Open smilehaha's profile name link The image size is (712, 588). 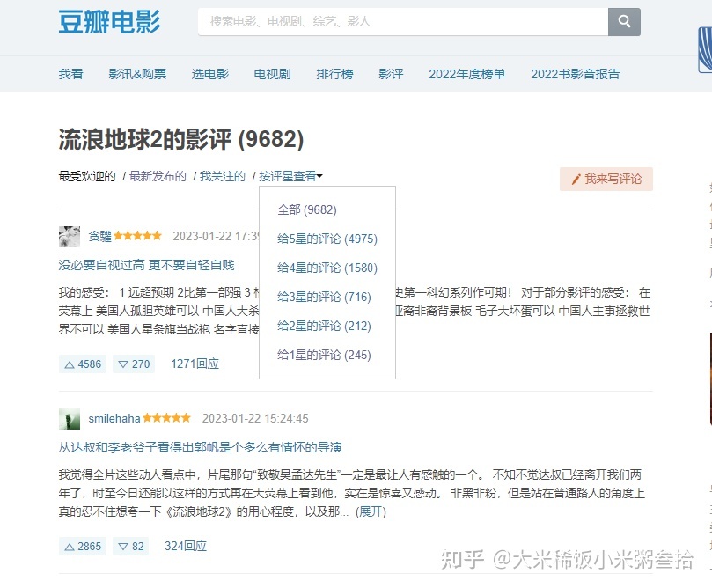coord(114,418)
